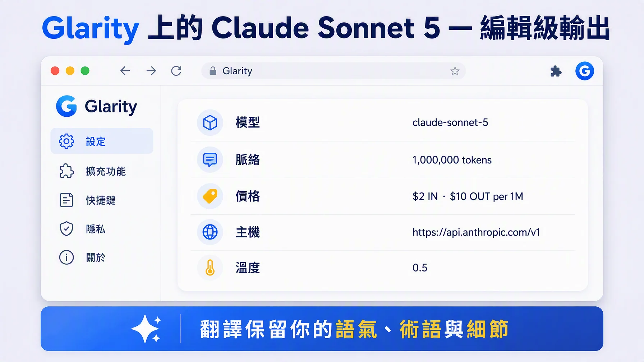The width and height of the screenshot is (644, 362).
Task: Click the cube icon beside 模型
Action: pyautogui.click(x=210, y=123)
